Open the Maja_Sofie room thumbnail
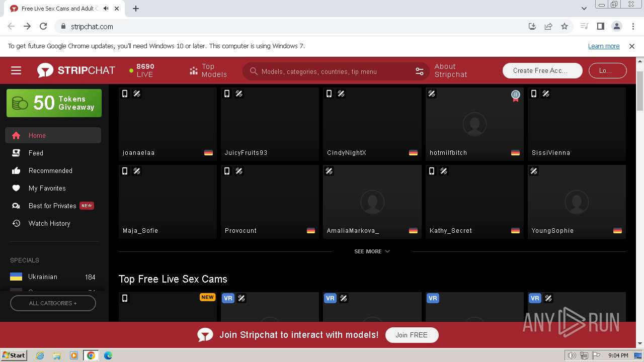The image size is (644, 362). click(168, 202)
